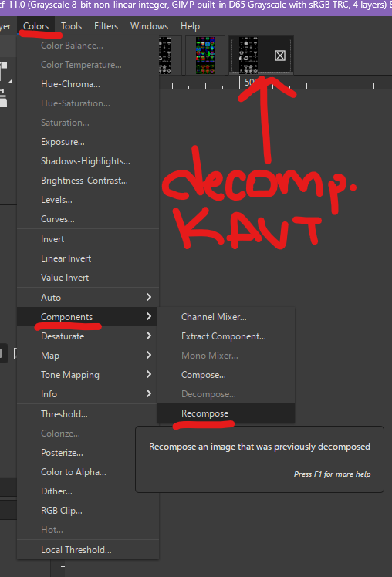The height and width of the screenshot is (577, 392).
Task: Open the Filters menu
Action: pyautogui.click(x=106, y=26)
